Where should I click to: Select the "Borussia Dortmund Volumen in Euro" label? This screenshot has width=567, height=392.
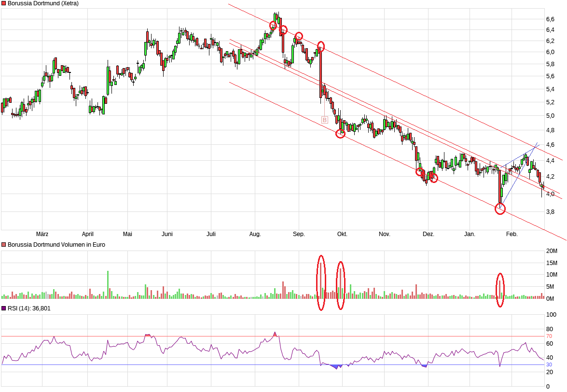[56, 245]
